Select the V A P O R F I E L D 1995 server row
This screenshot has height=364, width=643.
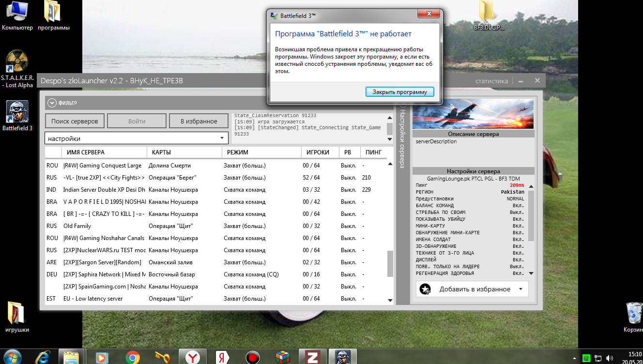click(x=216, y=202)
